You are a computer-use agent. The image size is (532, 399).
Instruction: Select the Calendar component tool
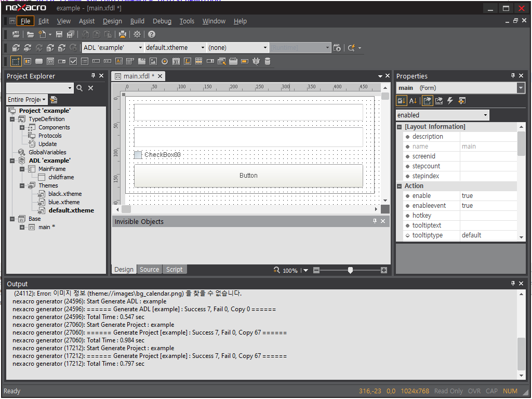pos(176,61)
